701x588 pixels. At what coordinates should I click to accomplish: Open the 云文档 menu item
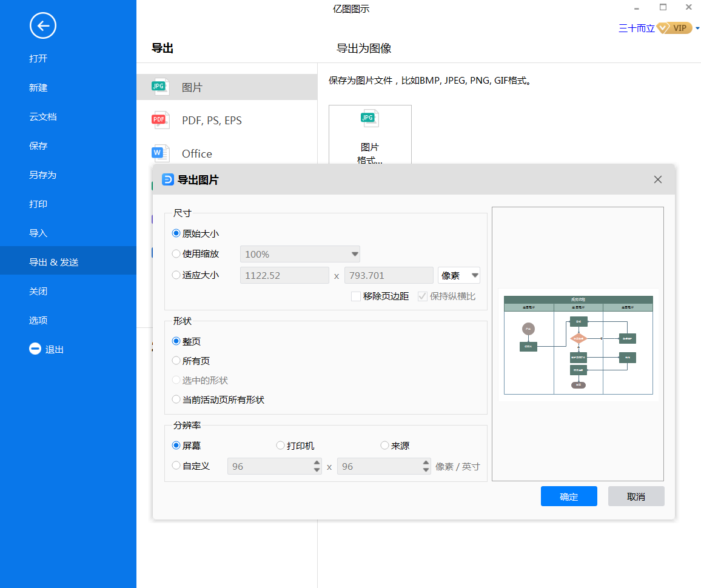click(43, 116)
